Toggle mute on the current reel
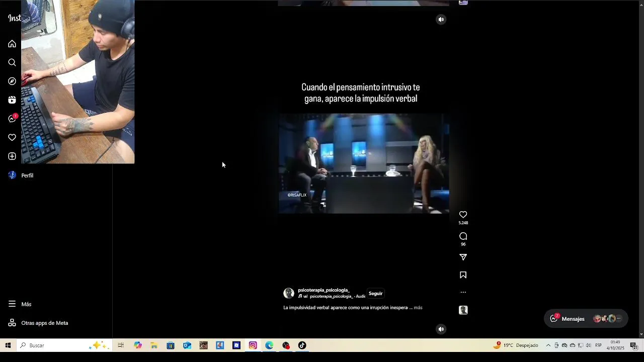This screenshot has width=644, height=362. [441, 329]
